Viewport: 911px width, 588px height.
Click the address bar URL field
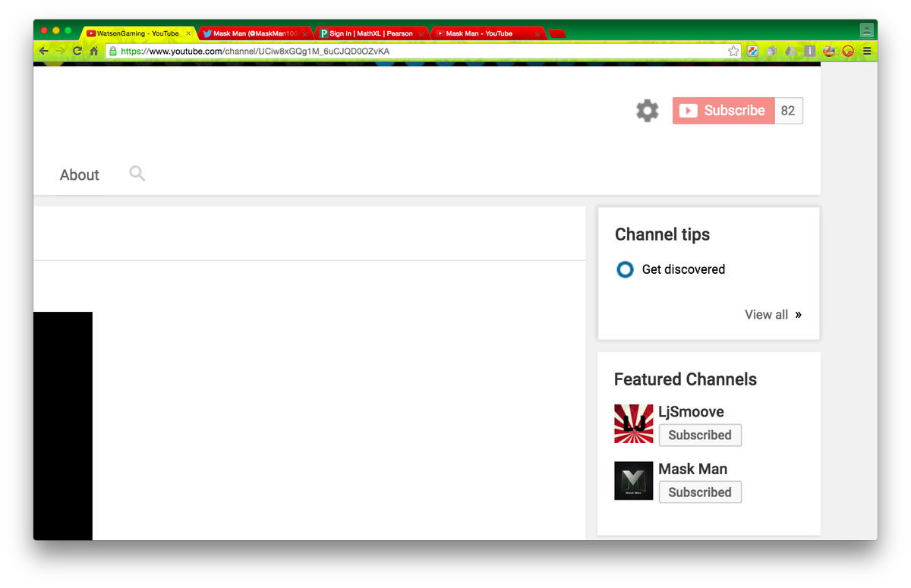tap(422, 52)
